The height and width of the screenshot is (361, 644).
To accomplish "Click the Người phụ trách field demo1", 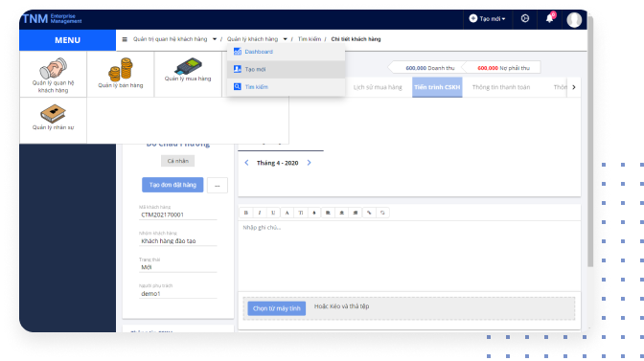I will pyautogui.click(x=178, y=293).
